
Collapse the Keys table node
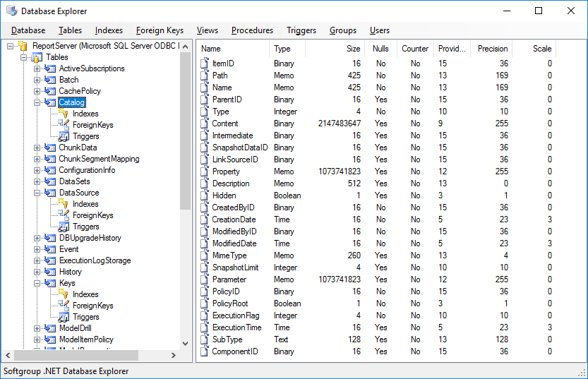coord(37,283)
